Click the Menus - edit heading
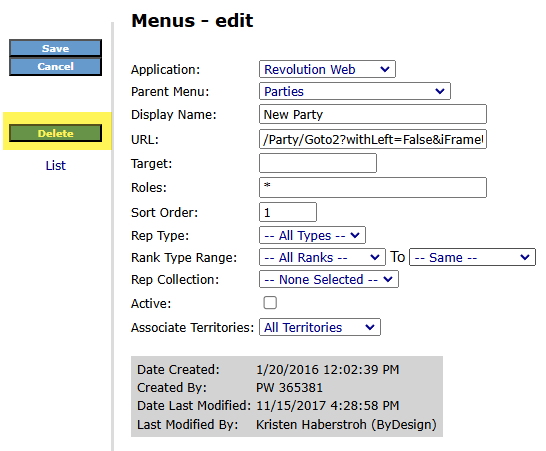 click(192, 21)
